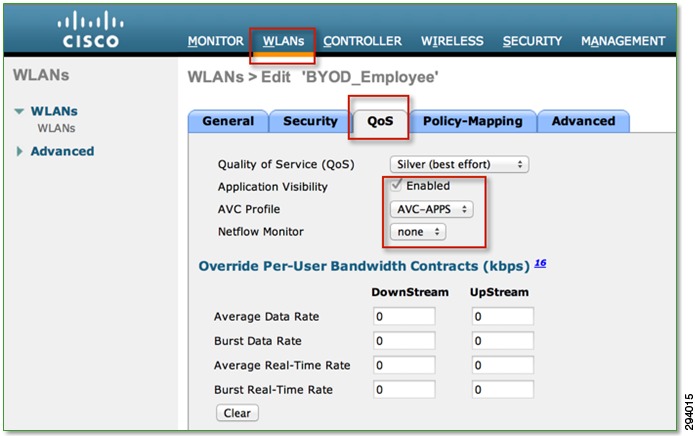Switch to the Security tab

coord(310,121)
